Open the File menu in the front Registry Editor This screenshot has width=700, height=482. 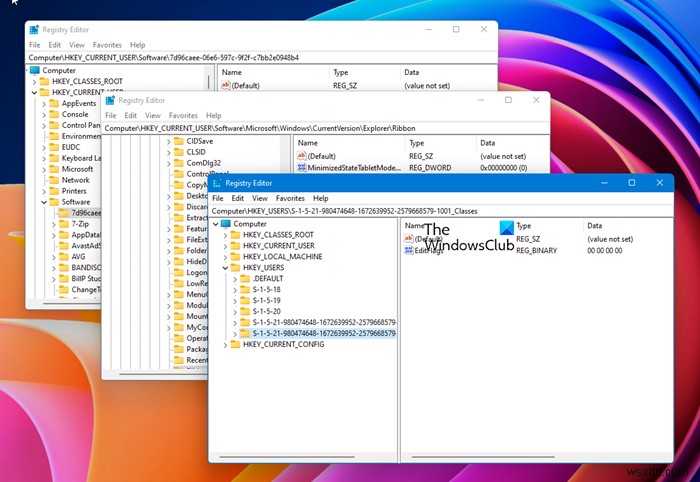tap(218, 198)
